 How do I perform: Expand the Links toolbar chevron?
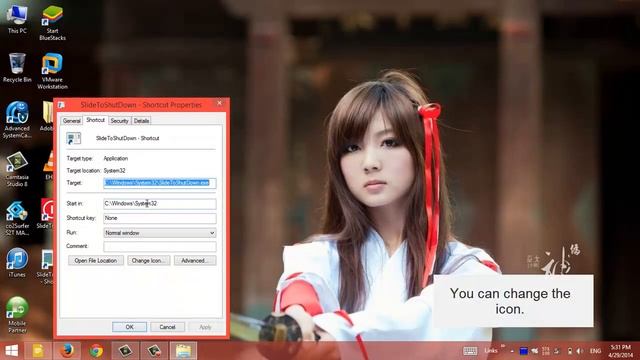pyautogui.click(x=503, y=347)
